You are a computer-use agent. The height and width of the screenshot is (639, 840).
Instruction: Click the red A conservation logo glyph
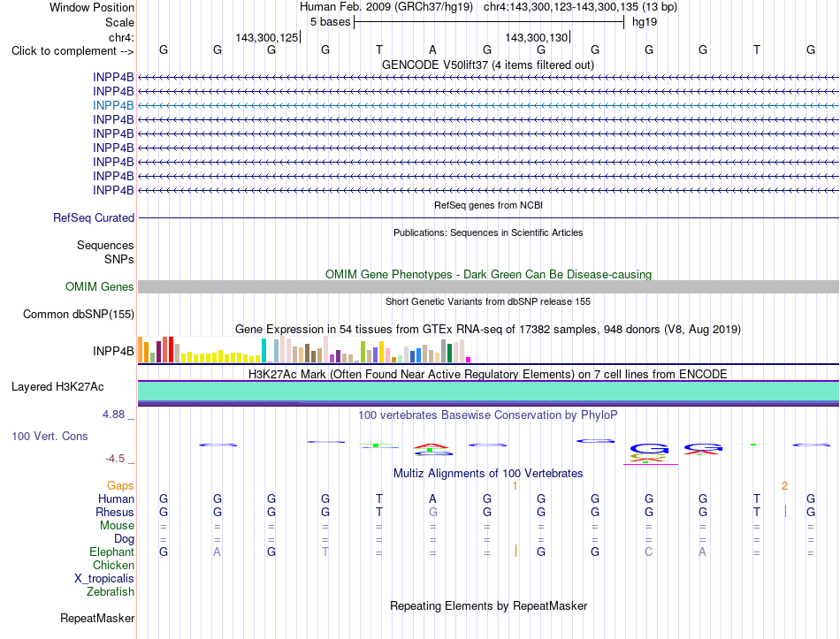coord(431,445)
